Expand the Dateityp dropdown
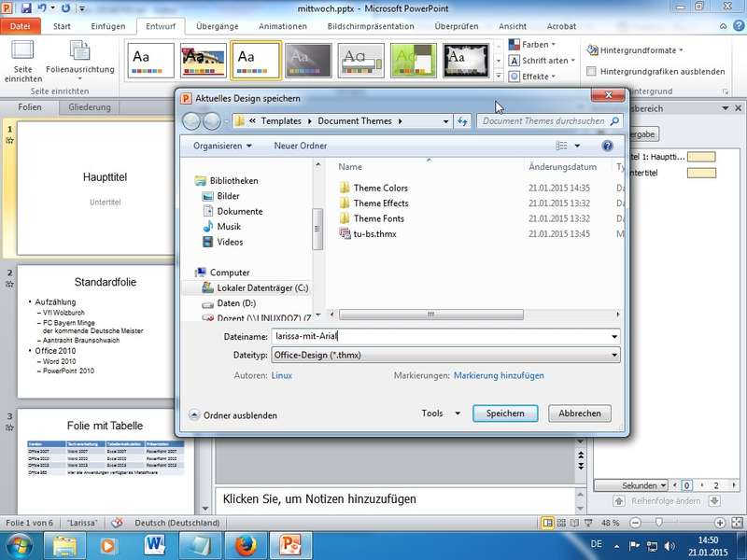The width and height of the screenshot is (747, 560). pos(613,356)
